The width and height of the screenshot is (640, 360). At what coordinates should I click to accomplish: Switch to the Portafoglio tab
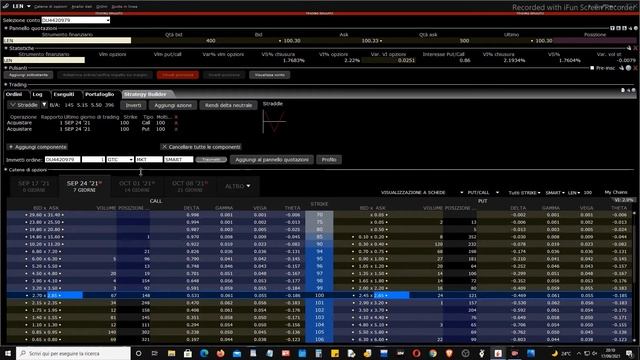click(100, 94)
